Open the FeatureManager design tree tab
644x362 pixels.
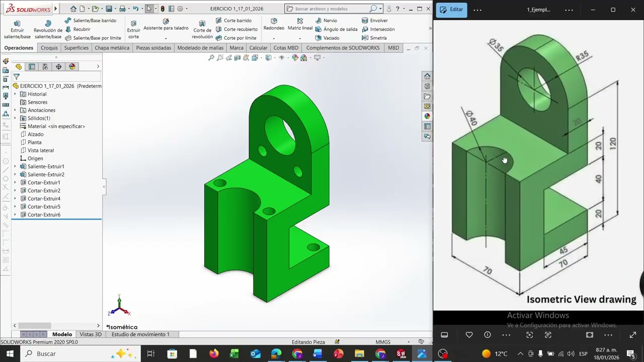19,66
